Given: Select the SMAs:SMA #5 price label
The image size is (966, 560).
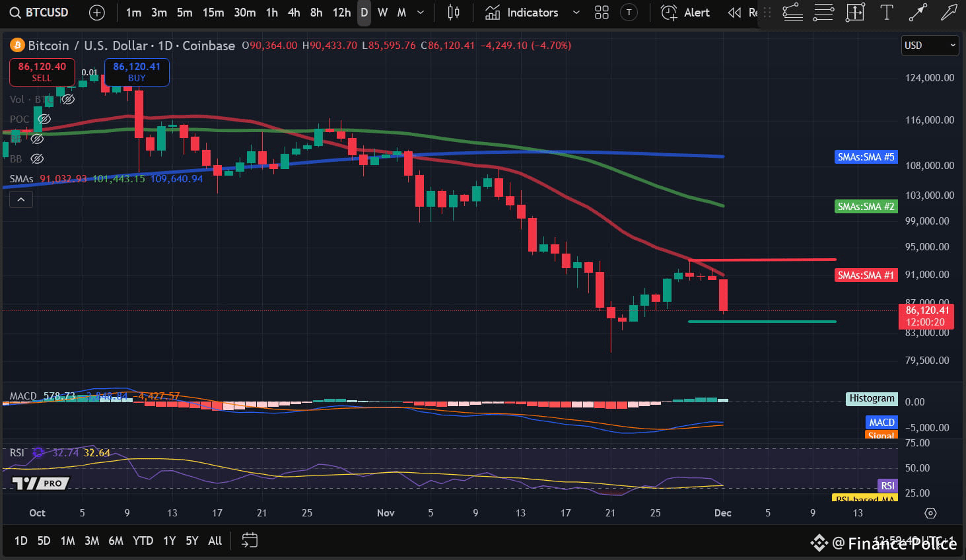Looking at the screenshot, I should pos(866,157).
